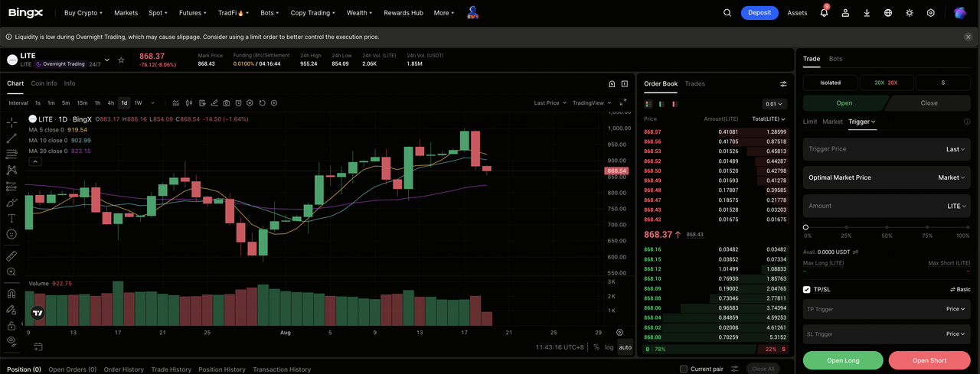Open the chart indicators icon
980x374 pixels.
(176, 102)
